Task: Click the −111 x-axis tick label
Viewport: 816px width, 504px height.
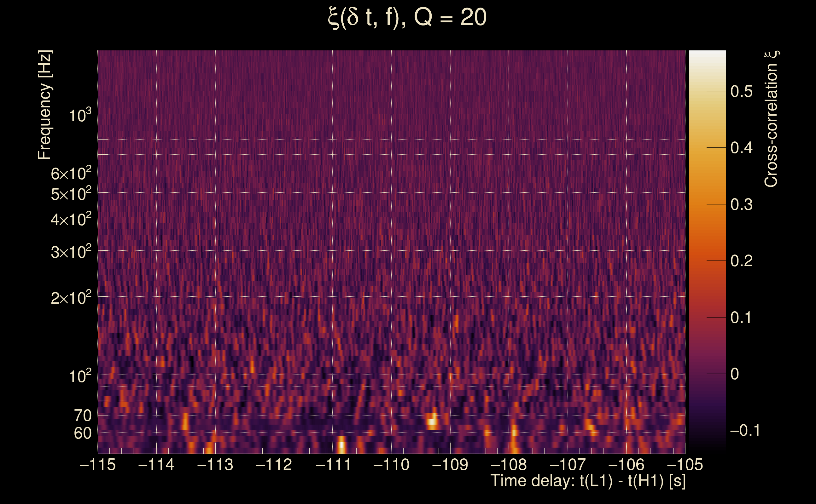Action: 333,465
